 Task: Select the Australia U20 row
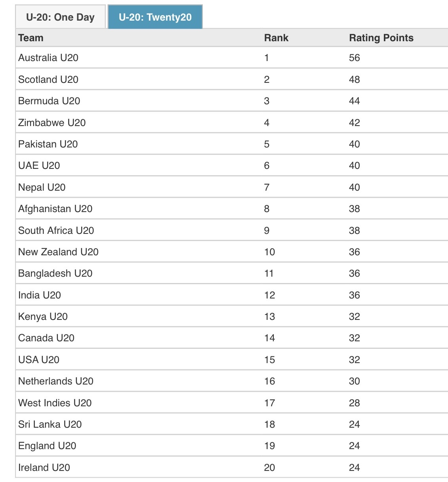(x=232, y=58)
